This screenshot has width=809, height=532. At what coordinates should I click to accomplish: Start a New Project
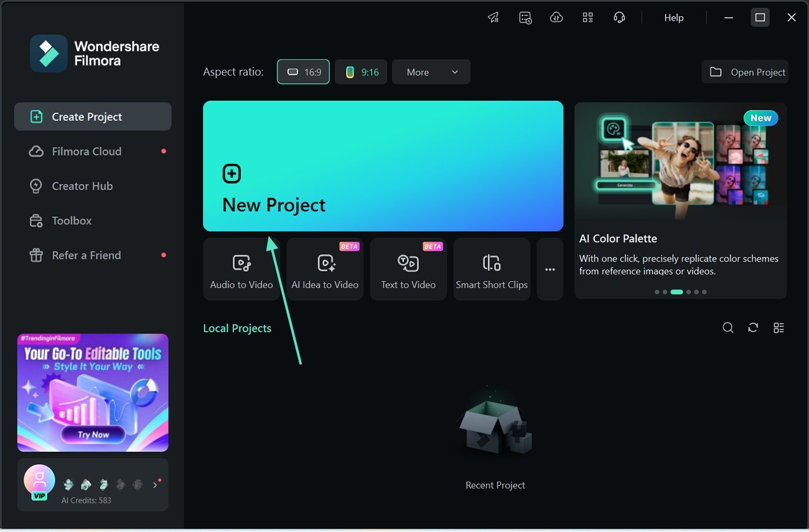coord(383,166)
